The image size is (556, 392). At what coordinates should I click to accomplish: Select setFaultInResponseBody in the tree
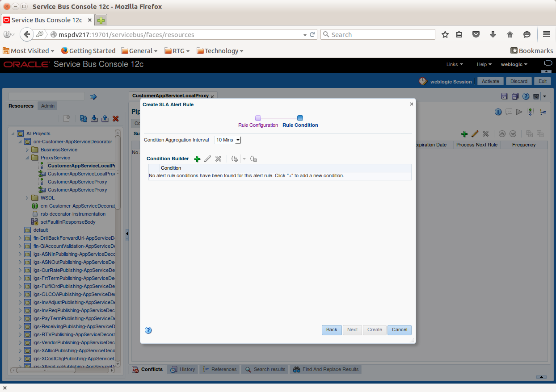pos(68,222)
